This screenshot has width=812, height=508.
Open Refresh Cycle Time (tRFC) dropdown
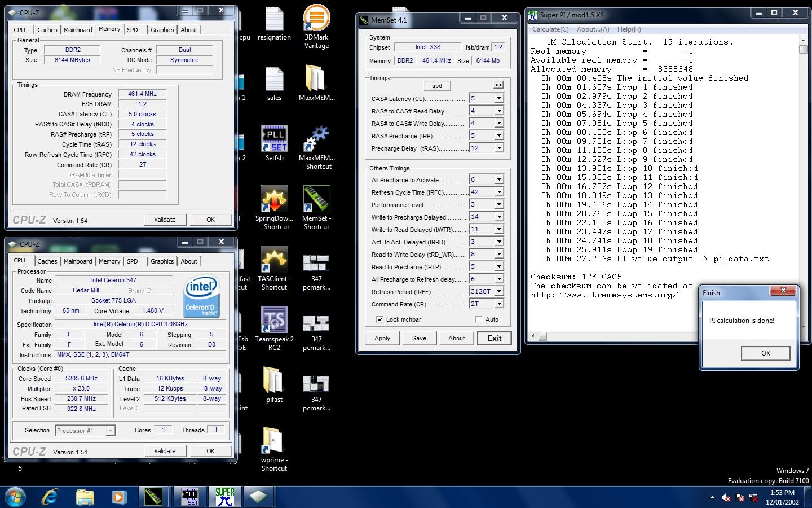click(x=499, y=192)
